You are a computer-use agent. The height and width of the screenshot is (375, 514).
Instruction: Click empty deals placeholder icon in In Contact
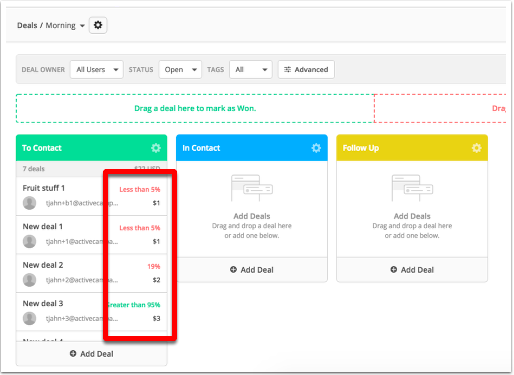252,188
